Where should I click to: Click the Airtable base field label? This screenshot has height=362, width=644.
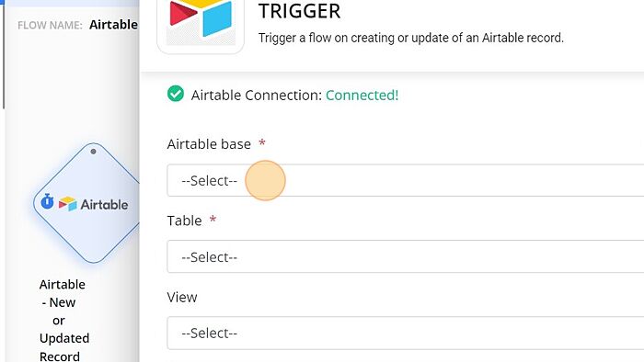point(209,144)
